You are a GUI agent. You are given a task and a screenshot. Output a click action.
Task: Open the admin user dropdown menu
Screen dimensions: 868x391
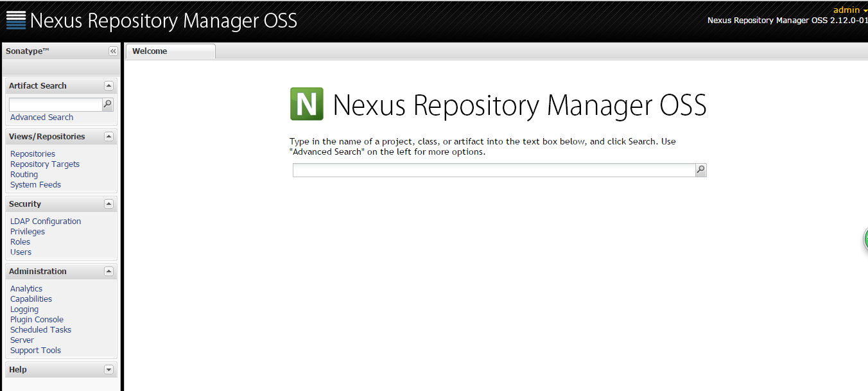tap(850, 10)
